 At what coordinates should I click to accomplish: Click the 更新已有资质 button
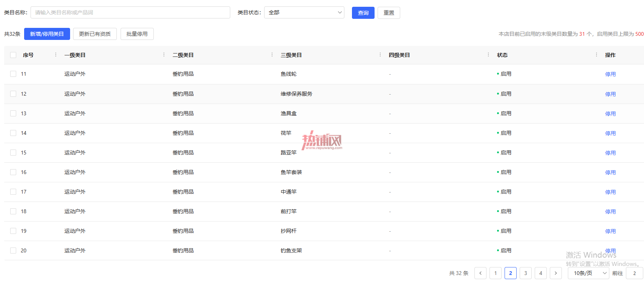click(x=95, y=34)
